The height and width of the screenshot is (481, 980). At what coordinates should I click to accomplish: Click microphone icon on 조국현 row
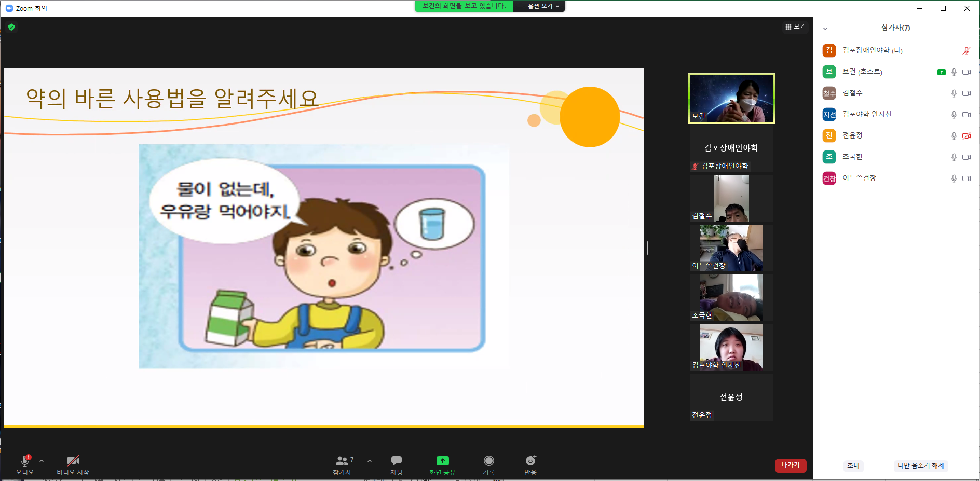click(954, 157)
